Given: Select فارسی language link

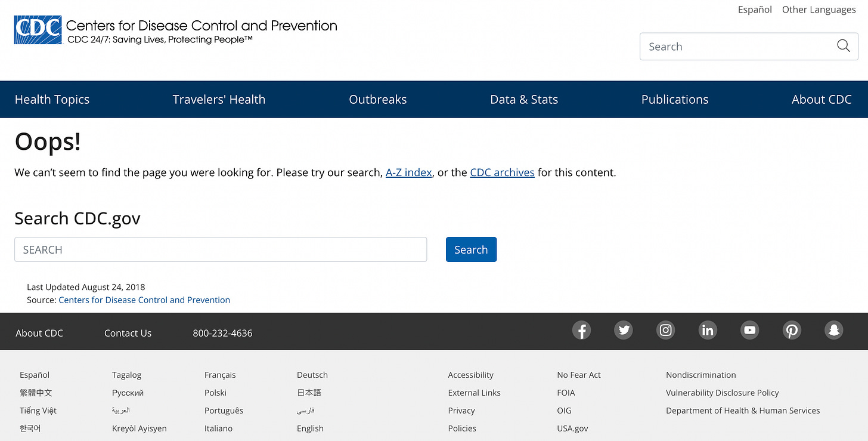Looking at the screenshot, I should [x=305, y=411].
